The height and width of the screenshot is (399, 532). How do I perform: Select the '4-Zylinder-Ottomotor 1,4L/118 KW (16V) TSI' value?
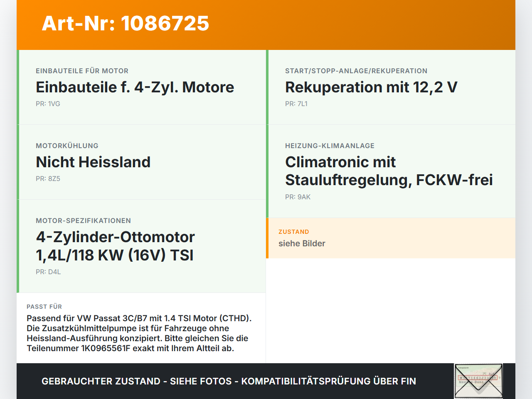coord(115,246)
